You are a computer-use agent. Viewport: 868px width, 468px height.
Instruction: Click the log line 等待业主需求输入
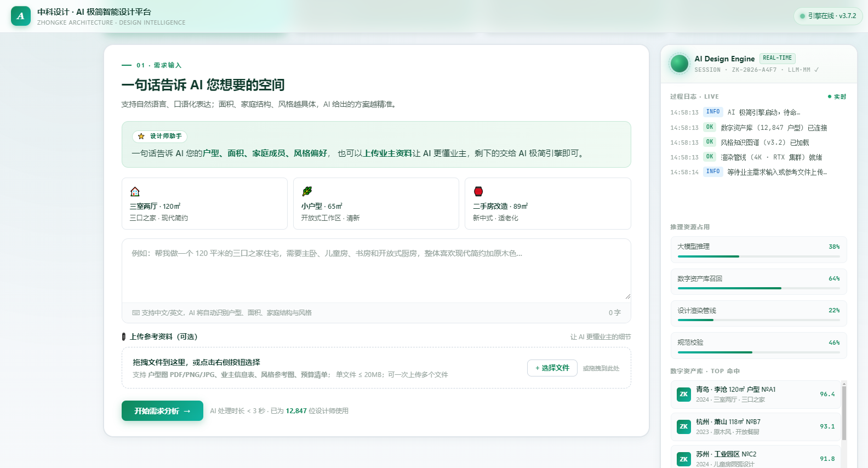pos(758,172)
